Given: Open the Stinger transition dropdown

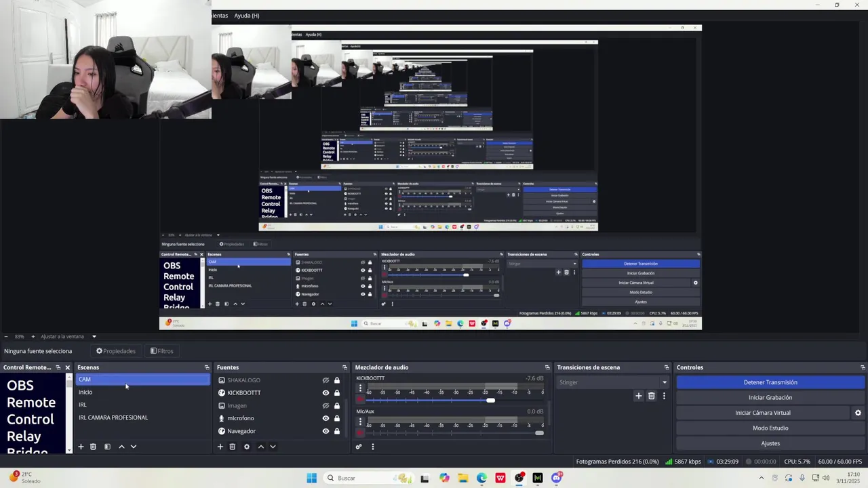Looking at the screenshot, I should point(613,382).
